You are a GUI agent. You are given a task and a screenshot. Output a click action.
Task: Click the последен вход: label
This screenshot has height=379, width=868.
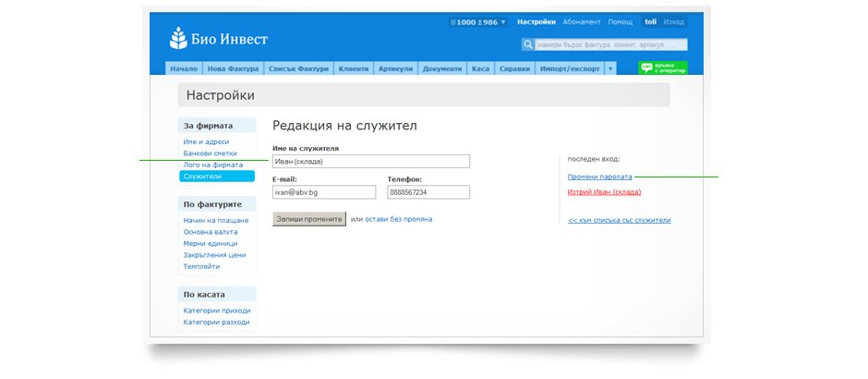pos(594,160)
